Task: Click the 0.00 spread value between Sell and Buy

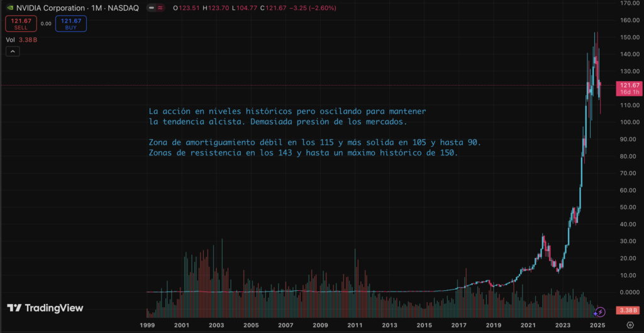Action: tap(46, 24)
